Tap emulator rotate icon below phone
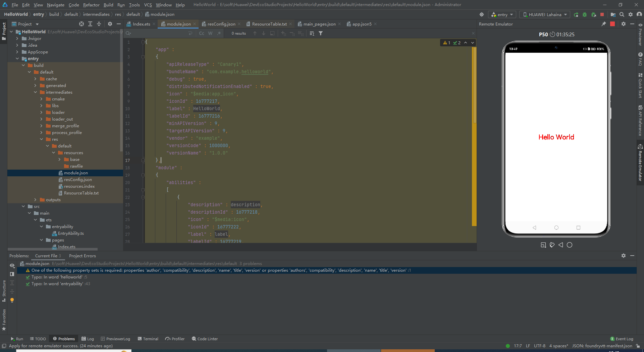644x352 pixels. click(552, 245)
